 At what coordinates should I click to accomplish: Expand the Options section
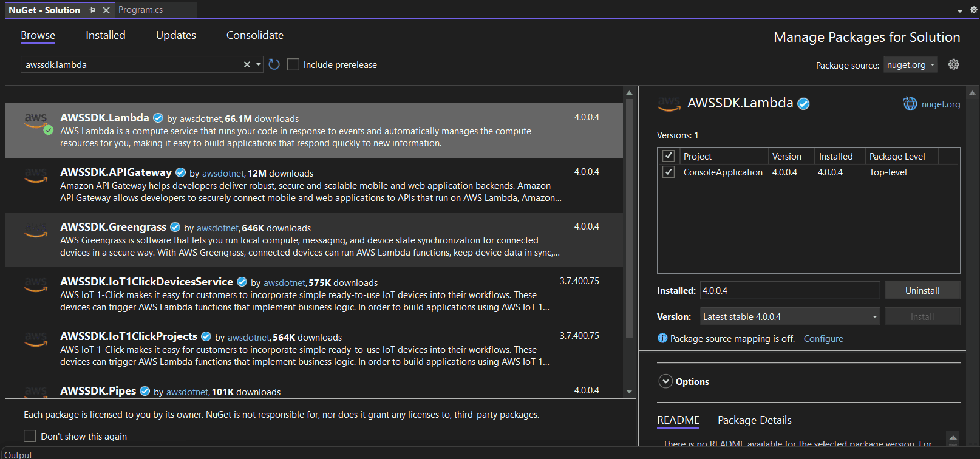point(665,381)
